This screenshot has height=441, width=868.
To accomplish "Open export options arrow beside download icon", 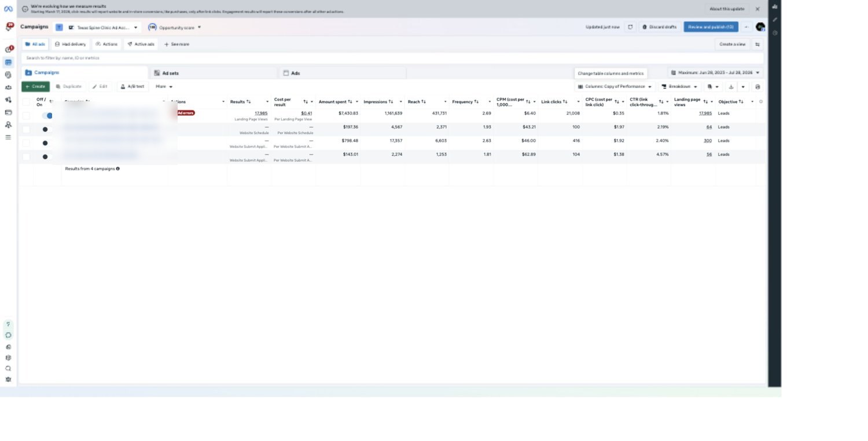I will 743,87.
